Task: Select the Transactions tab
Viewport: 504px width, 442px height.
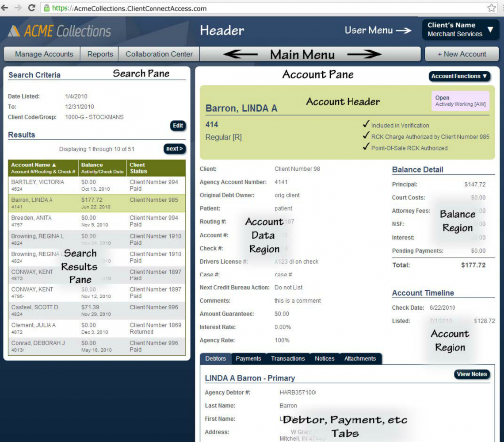Action: coord(288,358)
